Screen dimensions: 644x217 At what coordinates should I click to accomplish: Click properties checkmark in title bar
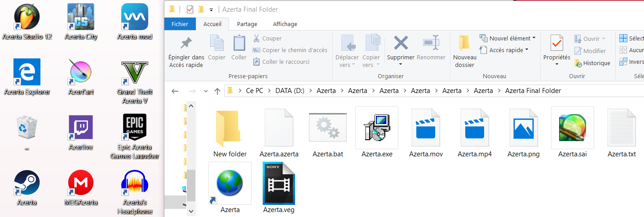tap(190, 9)
